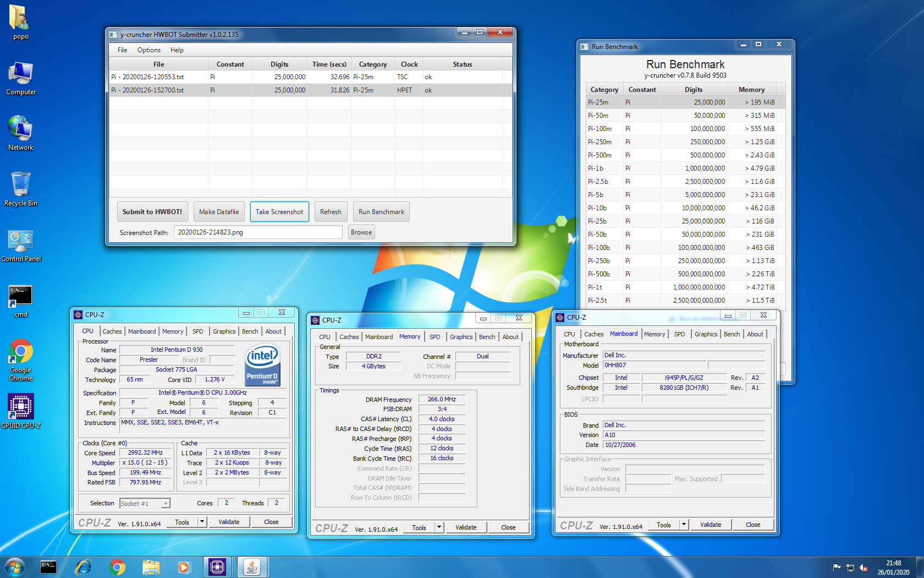Click the y-cruncher Submitter title bar icon
Image resolution: width=924 pixels, height=578 pixels.
click(113, 35)
